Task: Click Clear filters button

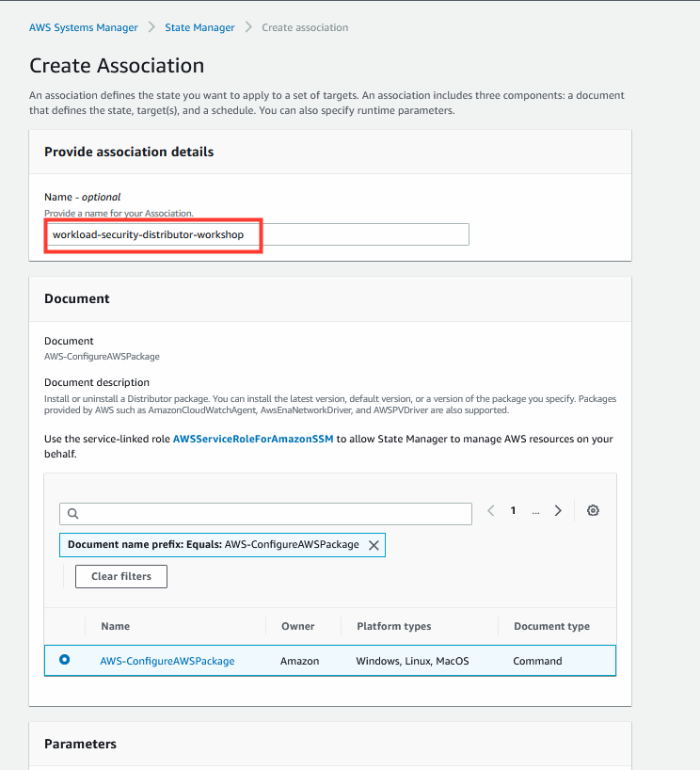Action: coord(121,576)
